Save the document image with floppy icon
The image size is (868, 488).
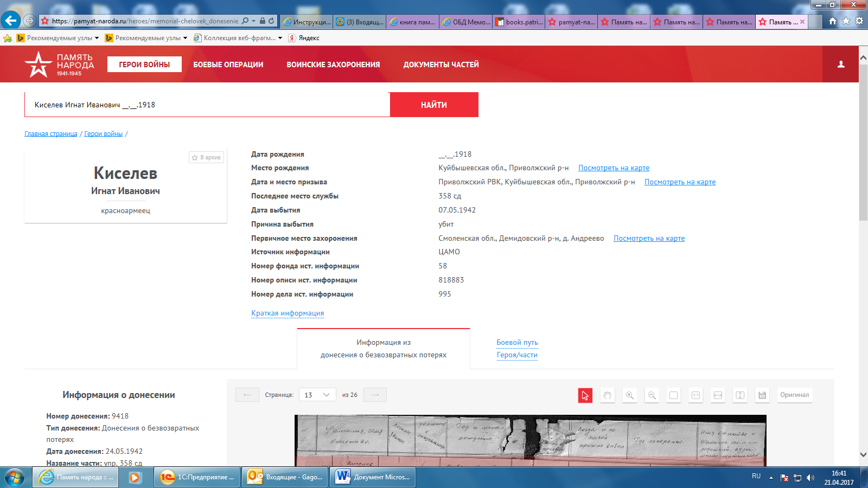pyautogui.click(x=762, y=395)
